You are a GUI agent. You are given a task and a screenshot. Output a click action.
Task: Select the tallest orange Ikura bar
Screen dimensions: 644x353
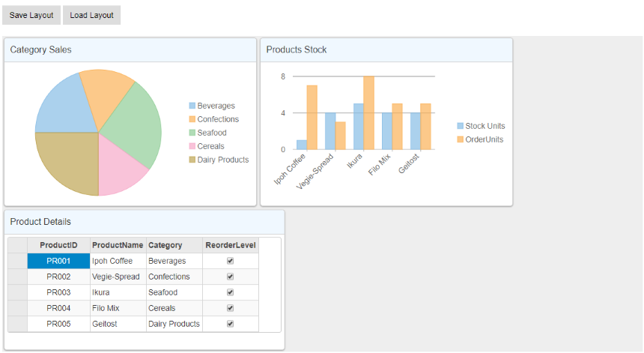[x=368, y=112]
